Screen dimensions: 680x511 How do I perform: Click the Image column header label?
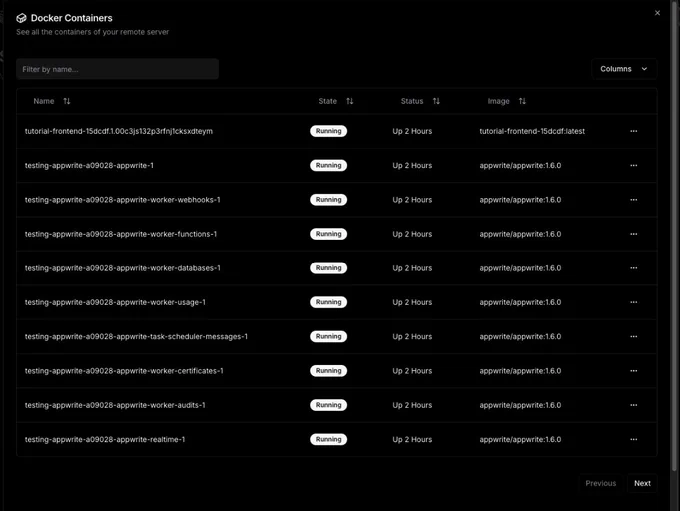(x=498, y=101)
